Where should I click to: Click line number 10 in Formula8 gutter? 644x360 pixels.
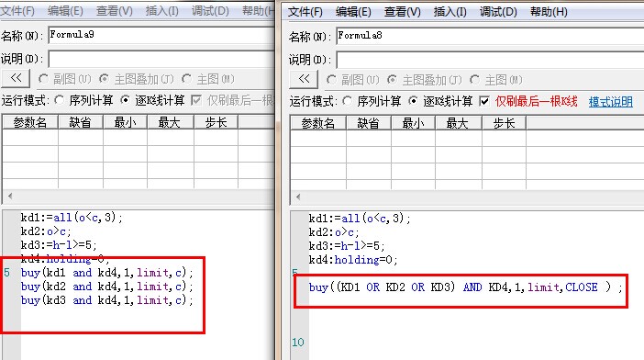coord(298,343)
